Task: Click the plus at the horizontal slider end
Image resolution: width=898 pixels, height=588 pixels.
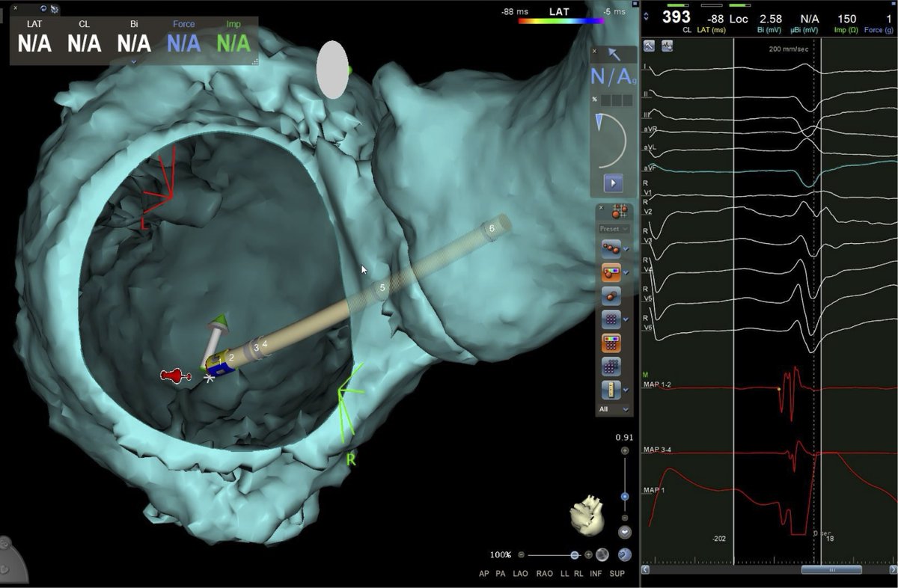Action: (588, 555)
